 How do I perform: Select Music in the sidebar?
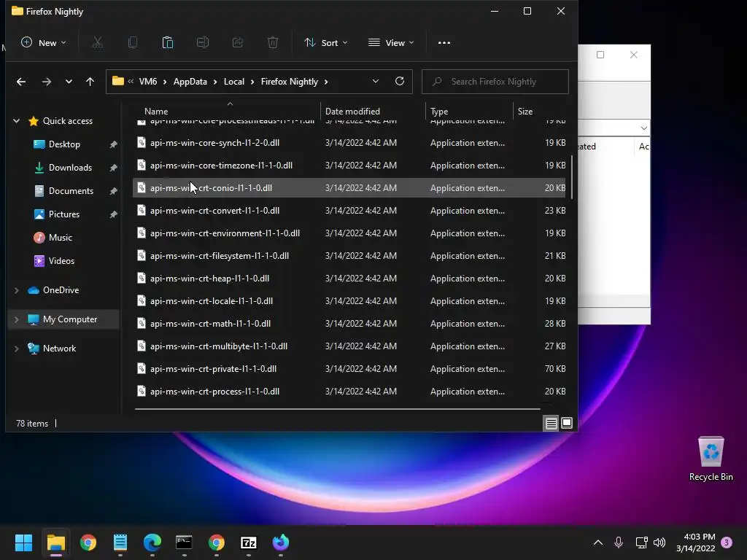[x=60, y=238]
